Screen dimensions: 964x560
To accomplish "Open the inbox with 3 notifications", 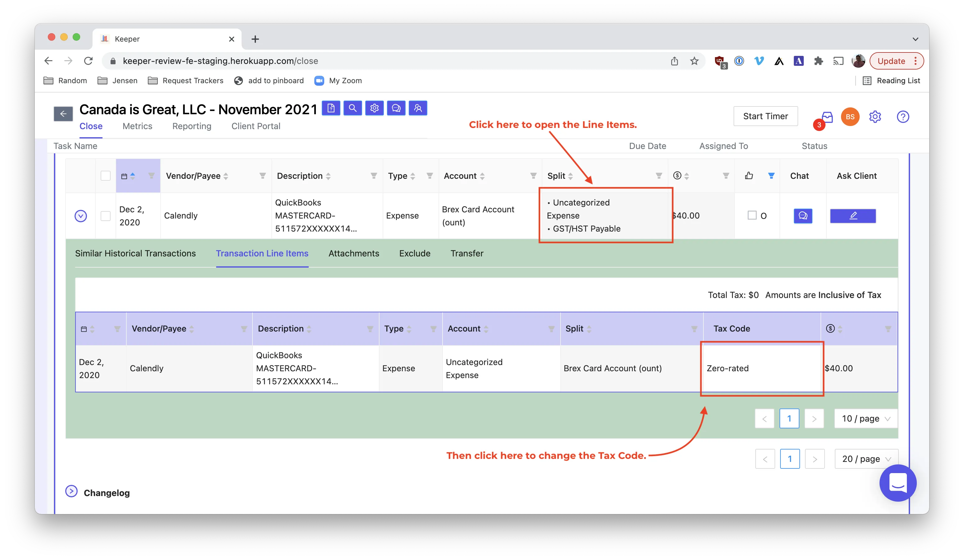I will point(827,117).
